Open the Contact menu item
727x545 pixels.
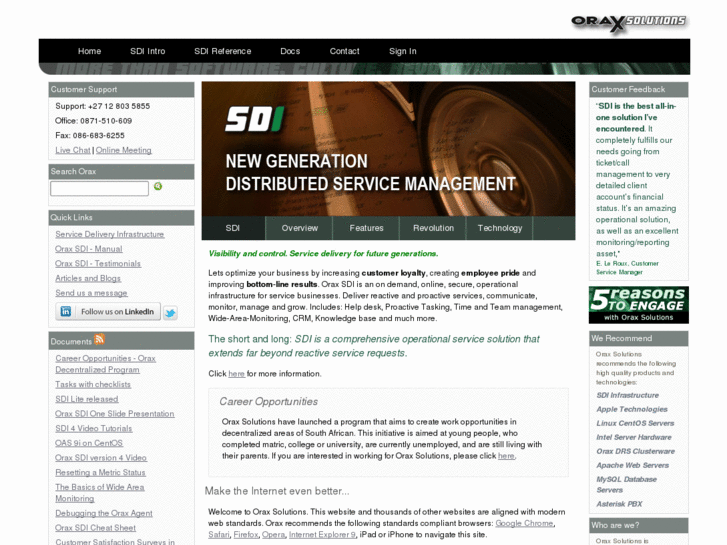coord(344,51)
